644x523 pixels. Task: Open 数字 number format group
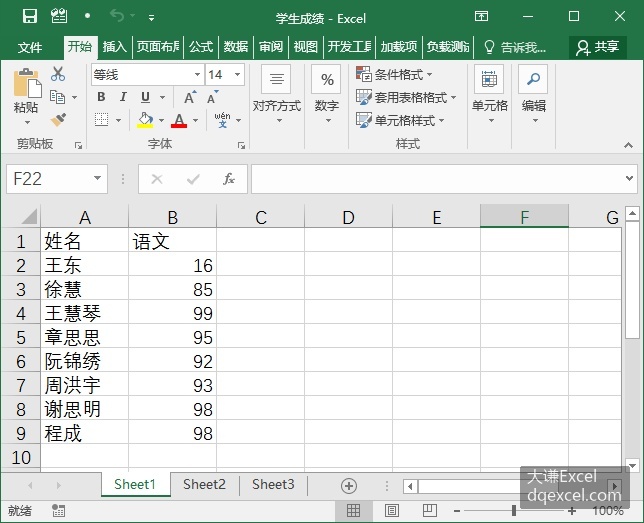tap(327, 94)
